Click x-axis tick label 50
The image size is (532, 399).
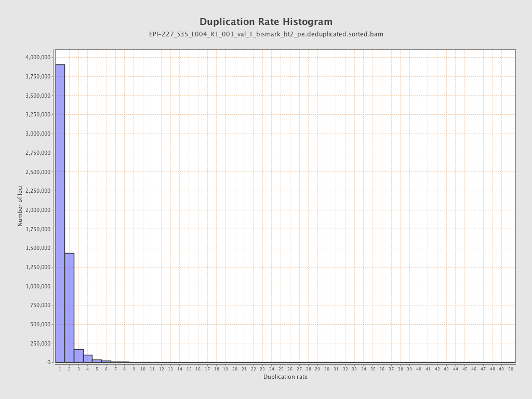(x=511, y=369)
